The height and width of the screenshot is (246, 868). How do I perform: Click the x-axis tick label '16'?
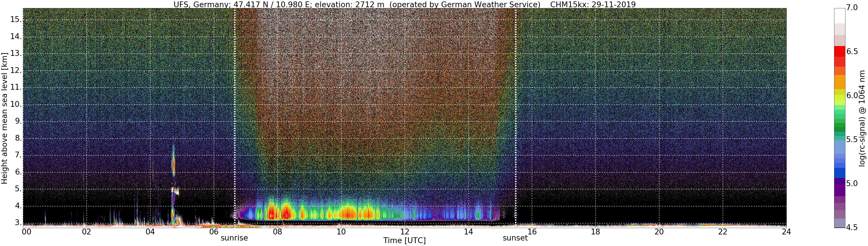point(532,232)
